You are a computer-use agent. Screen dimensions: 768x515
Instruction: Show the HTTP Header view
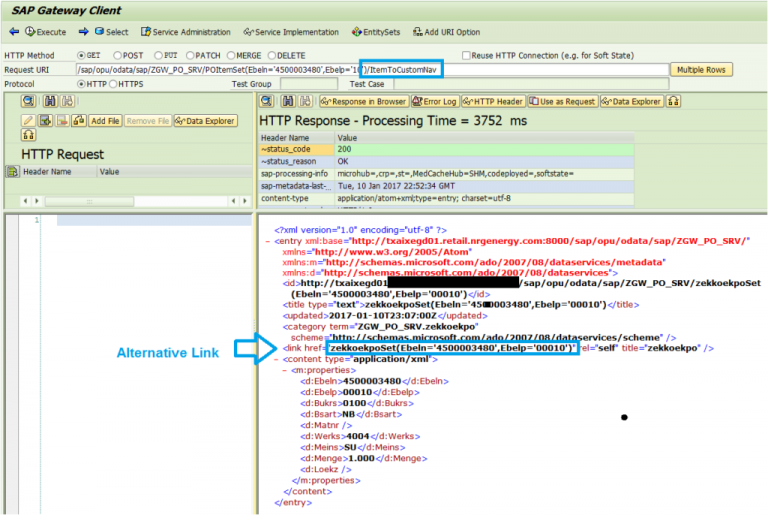pyautogui.click(x=495, y=102)
